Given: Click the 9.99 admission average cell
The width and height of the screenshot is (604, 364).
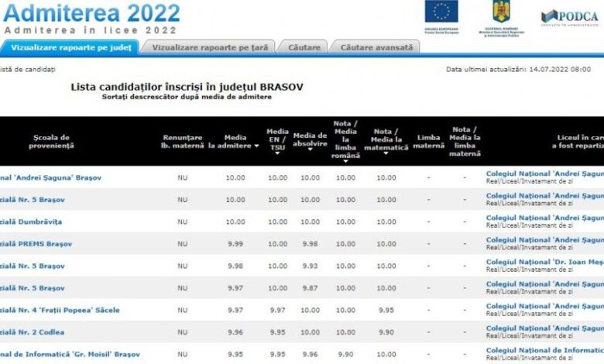Looking at the screenshot, I should tap(235, 244).
